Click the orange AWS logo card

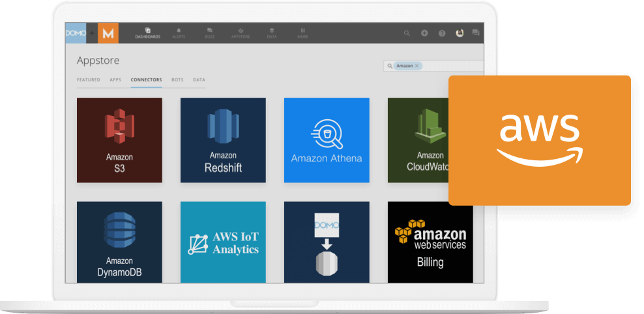pyautogui.click(x=539, y=140)
